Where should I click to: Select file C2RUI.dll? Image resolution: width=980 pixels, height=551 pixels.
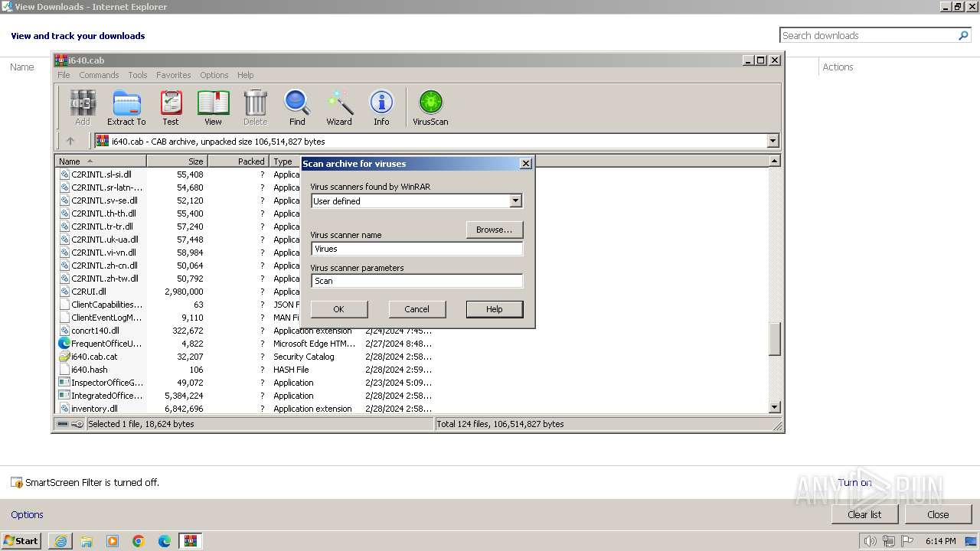(x=89, y=292)
